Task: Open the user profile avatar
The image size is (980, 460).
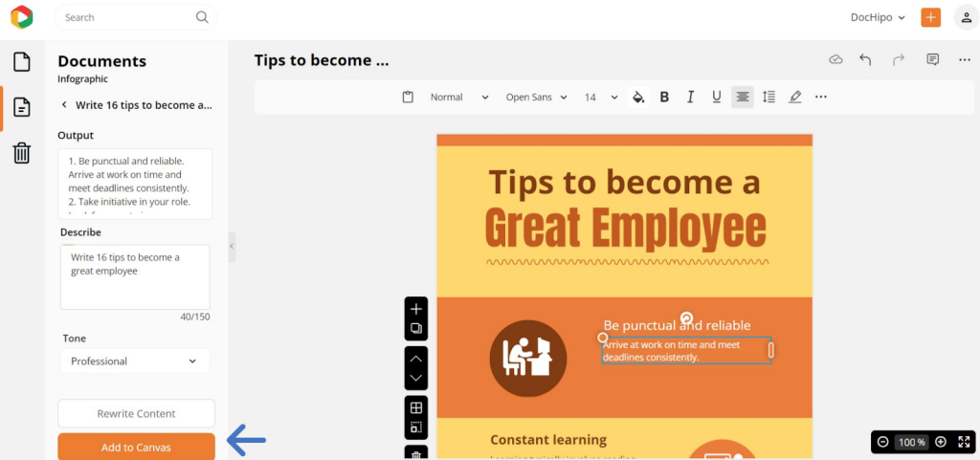Action: 967,17
